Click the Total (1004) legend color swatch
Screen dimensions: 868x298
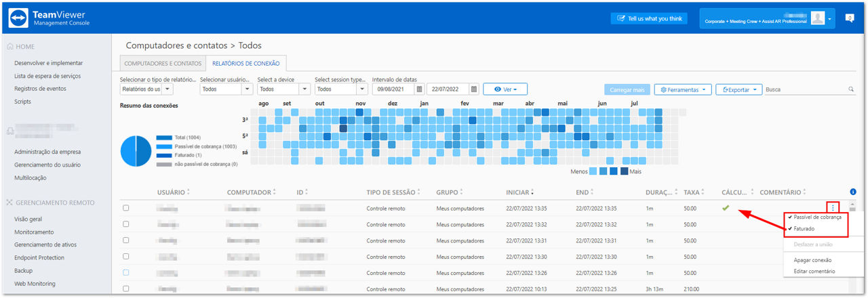pos(164,137)
